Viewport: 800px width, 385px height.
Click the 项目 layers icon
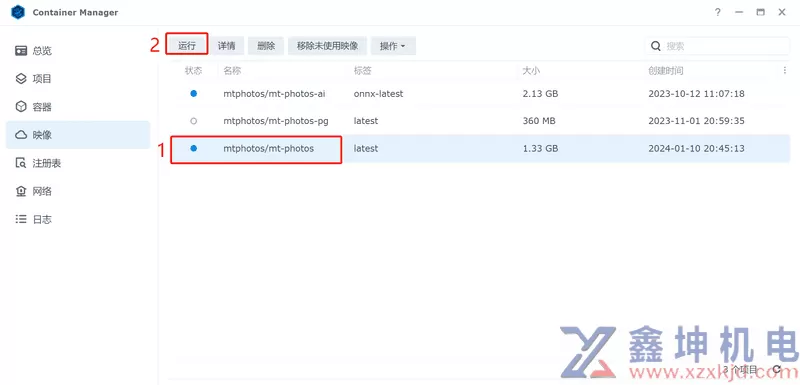pyautogui.click(x=21, y=79)
